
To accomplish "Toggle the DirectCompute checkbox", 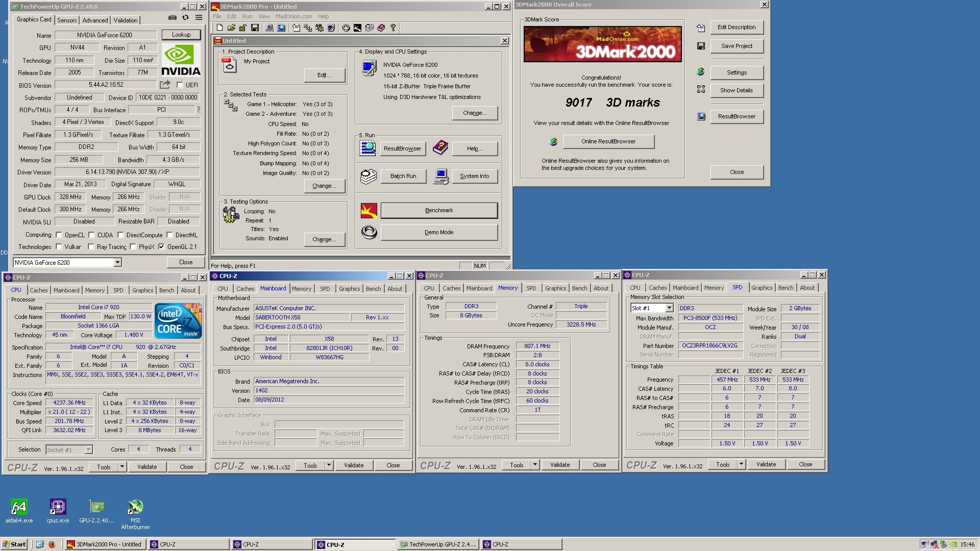I will coord(120,235).
